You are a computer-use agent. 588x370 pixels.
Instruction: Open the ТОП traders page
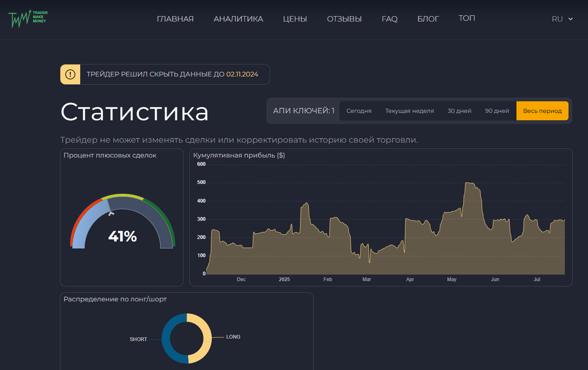466,18
